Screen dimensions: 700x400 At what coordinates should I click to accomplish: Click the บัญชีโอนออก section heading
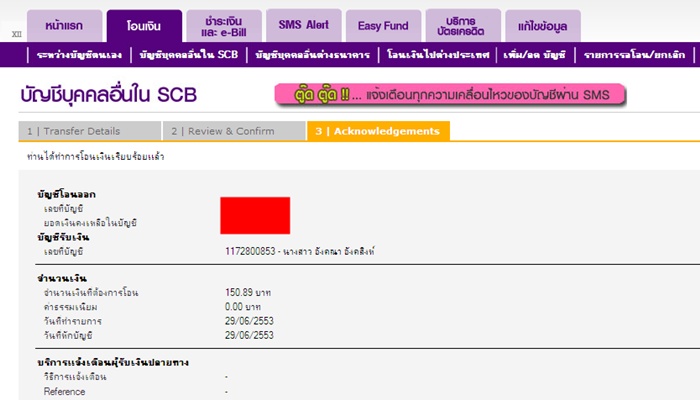click(x=67, y=194)
